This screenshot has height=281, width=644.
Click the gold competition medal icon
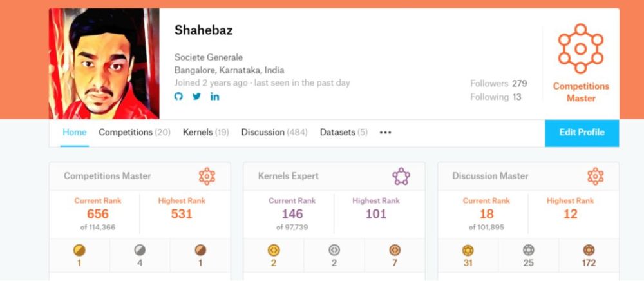(79, 250)
